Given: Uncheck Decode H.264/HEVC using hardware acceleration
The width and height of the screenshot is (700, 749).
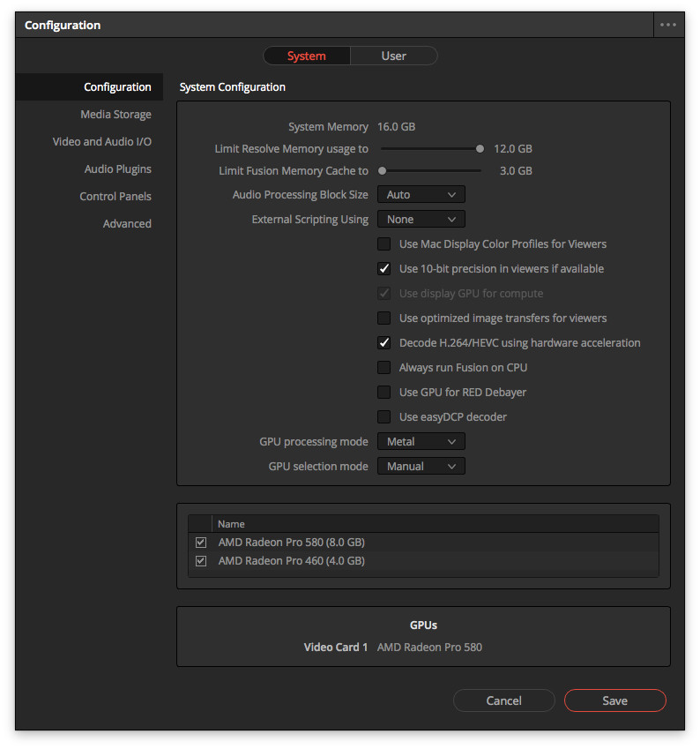Looking at the screenshot, I should point(384,343).
